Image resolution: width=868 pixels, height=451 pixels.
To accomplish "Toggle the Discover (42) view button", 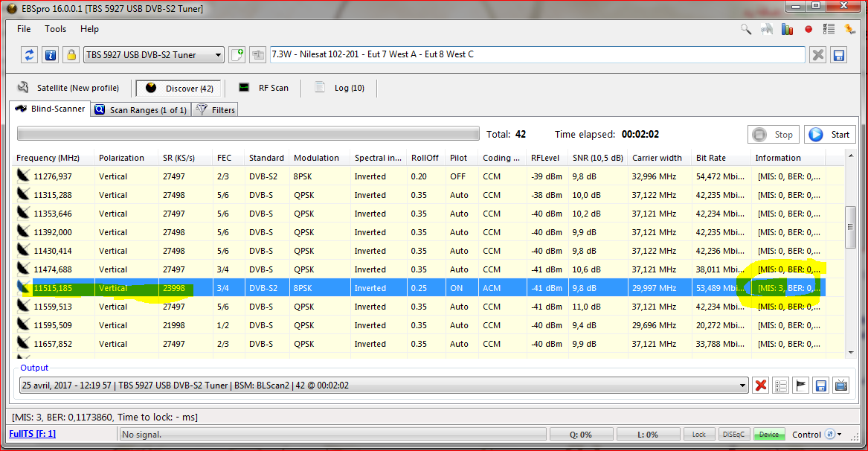I will [179, 88].
